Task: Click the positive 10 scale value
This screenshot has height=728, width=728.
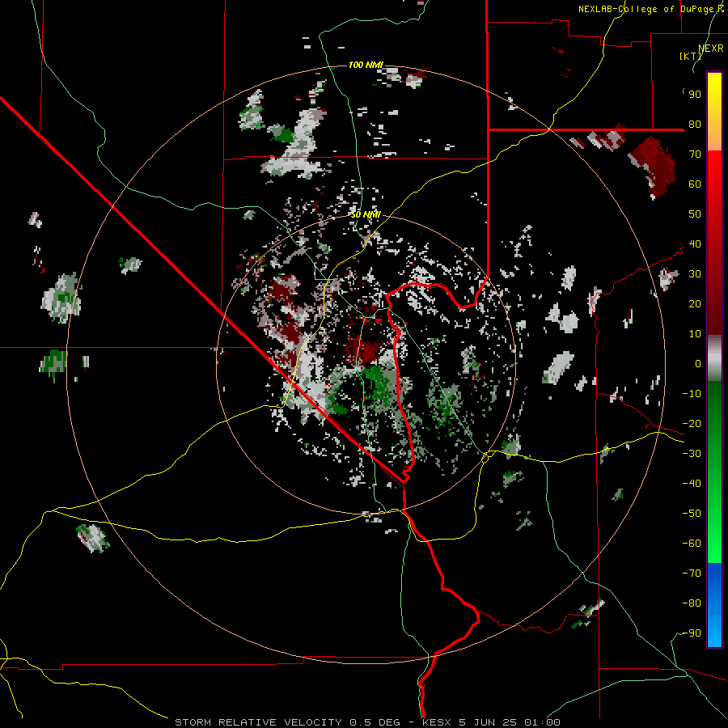Action: (x=695, y=334)
